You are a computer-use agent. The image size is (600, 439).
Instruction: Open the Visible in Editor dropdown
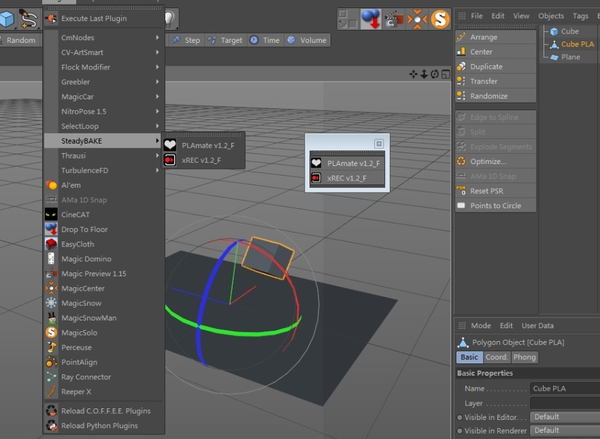pyautogui.click(x=563, y=417)
